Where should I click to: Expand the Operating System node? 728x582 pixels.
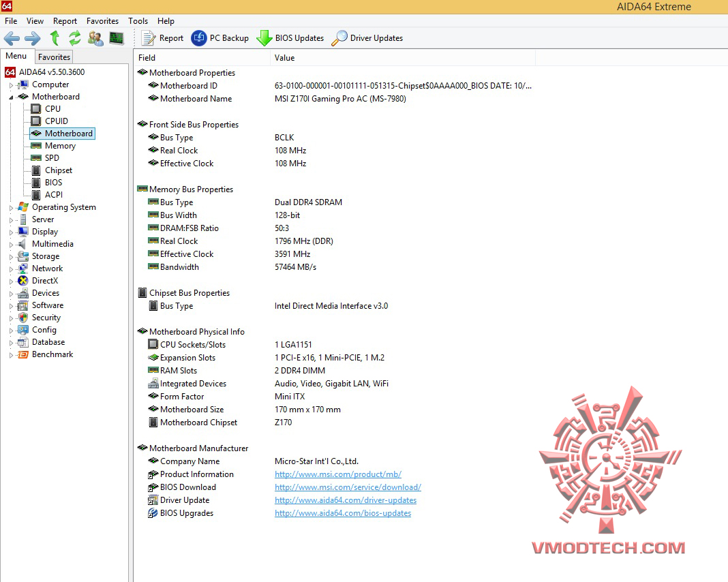tap(11, 208)
